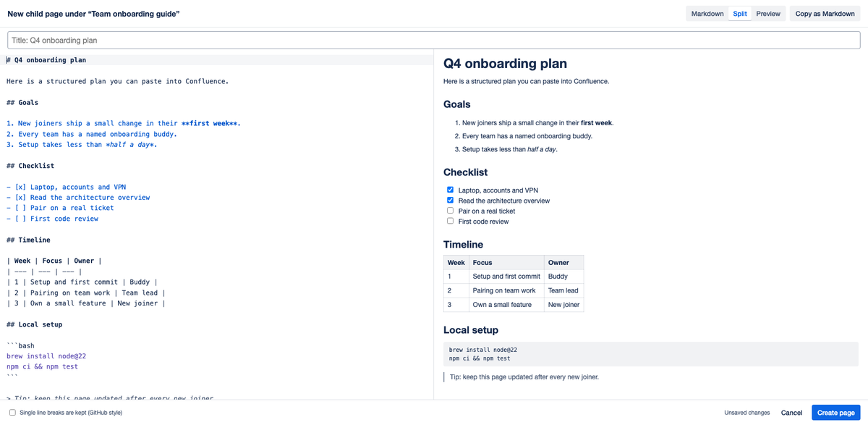This screenshot has width=868, height=425.
Task: Click the 'New joiner' table cell
Action: click(564, 305)
